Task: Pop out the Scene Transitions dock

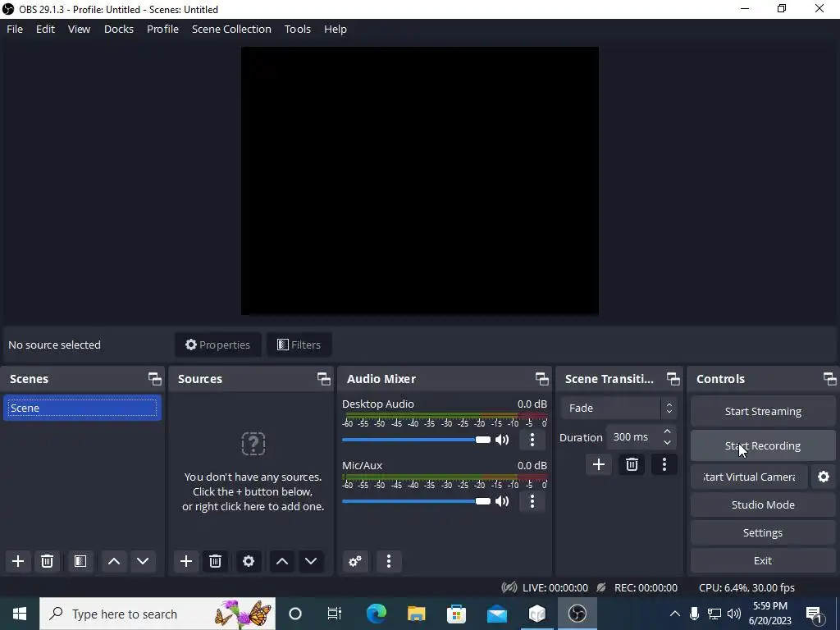Action: [x=673, y=379]
